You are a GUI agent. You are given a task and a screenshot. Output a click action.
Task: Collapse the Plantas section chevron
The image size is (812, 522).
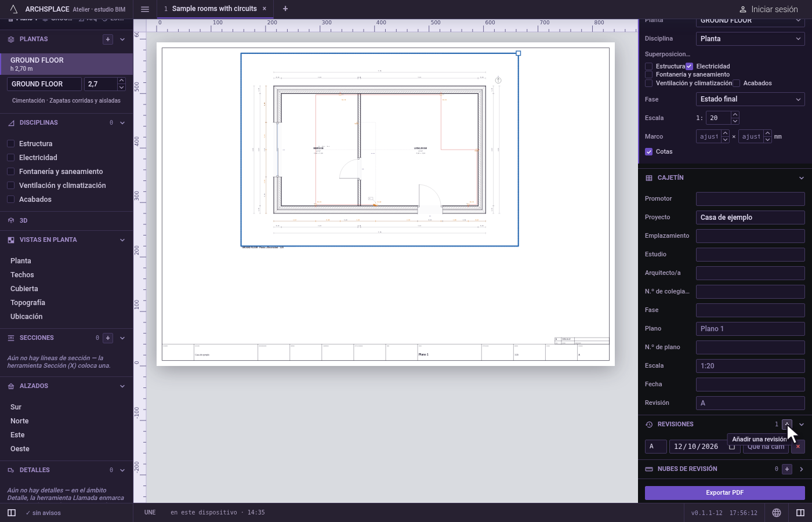coord(122,39)
